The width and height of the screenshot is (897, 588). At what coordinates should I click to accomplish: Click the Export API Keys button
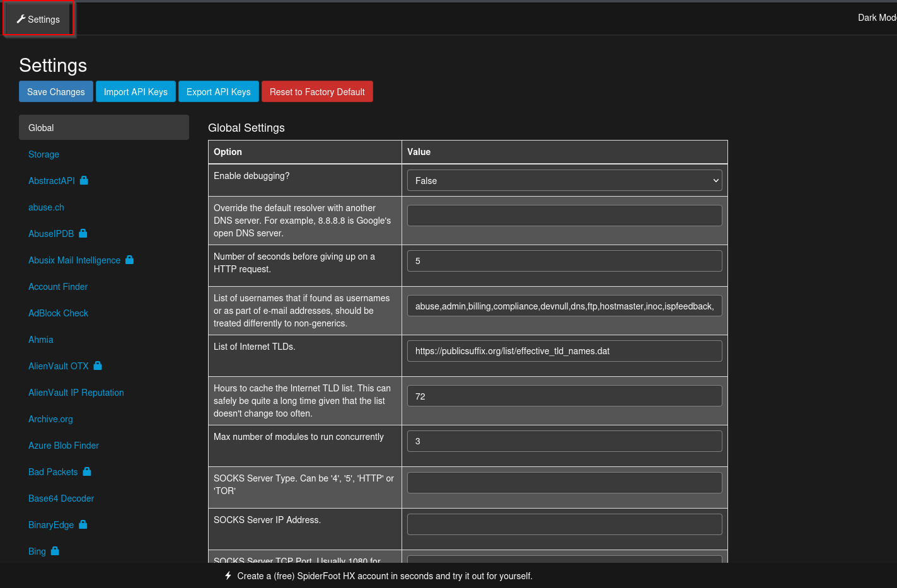219,91
